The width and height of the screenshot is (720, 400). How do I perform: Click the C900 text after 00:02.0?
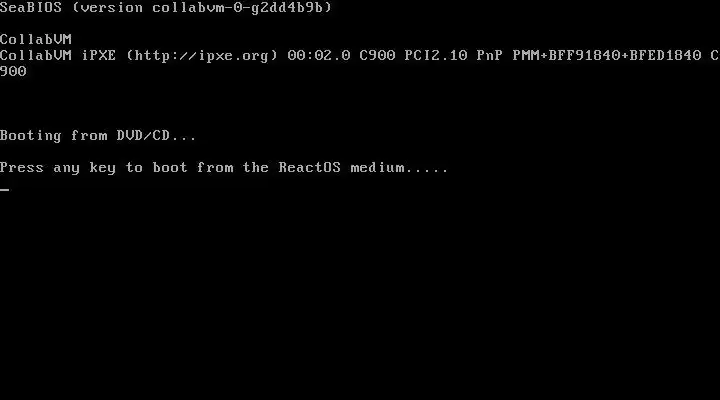point(377,56)
